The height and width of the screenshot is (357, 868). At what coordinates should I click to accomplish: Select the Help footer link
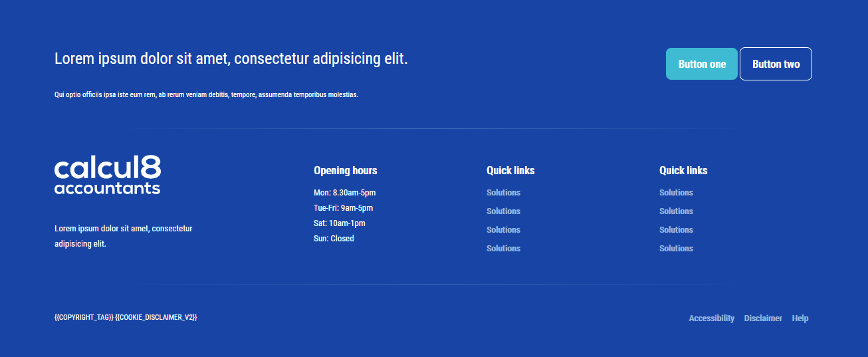pos(800,318)
